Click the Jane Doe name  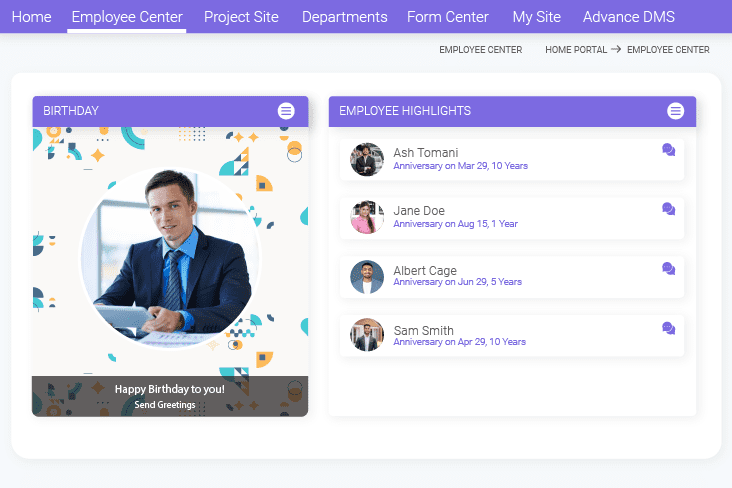[419, 211]
